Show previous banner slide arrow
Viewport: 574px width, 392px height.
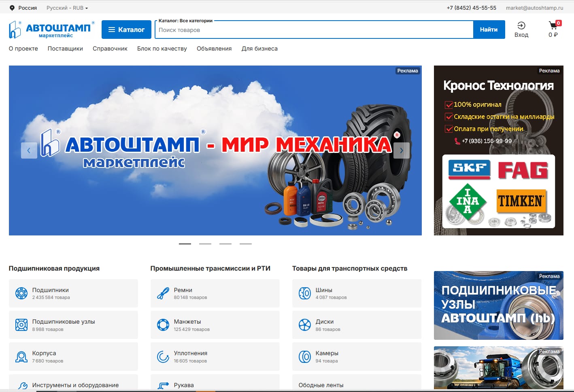point(29,150)
